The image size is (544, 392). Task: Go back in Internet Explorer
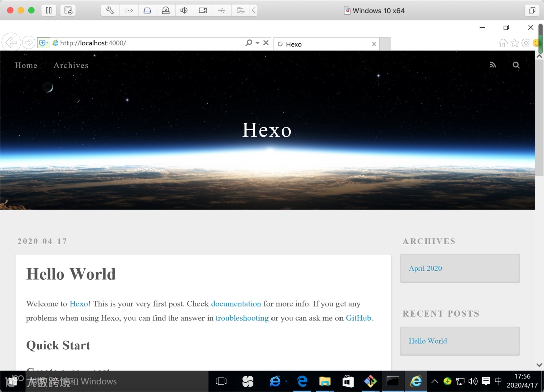pos(11,43)
